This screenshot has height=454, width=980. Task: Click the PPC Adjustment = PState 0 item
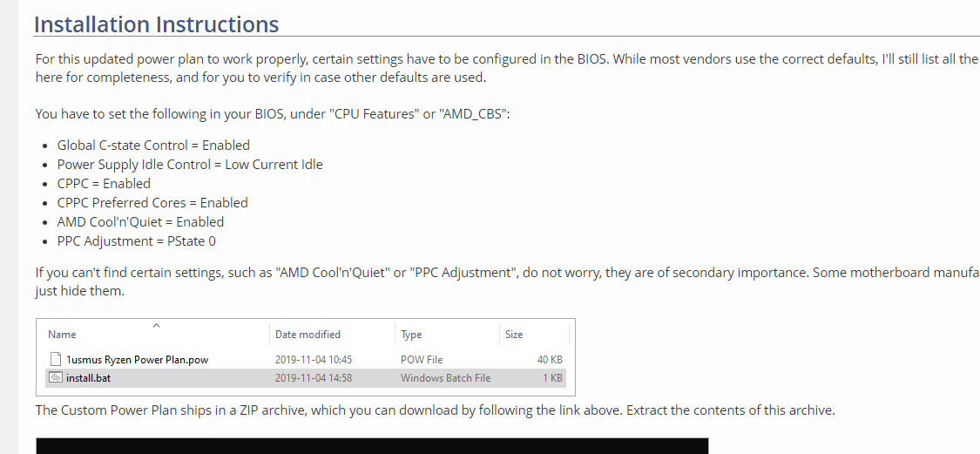pyautogui.click(x=136, y=241)
